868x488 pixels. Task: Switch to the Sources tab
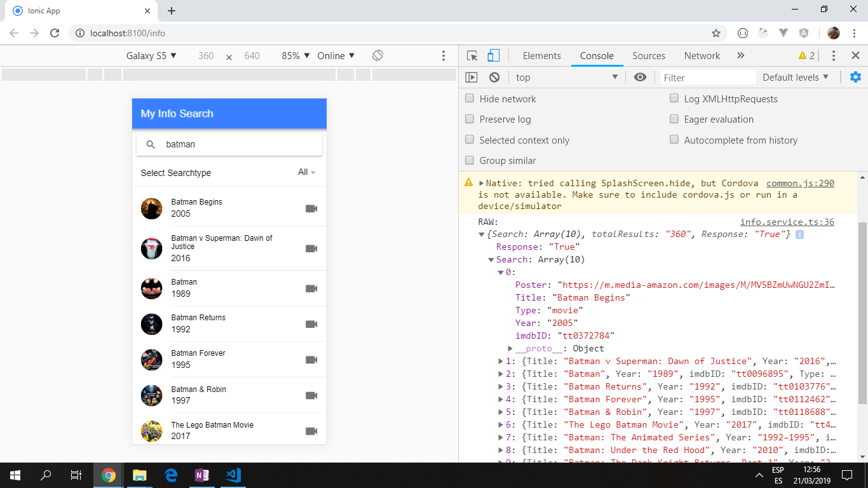(649, 56)
